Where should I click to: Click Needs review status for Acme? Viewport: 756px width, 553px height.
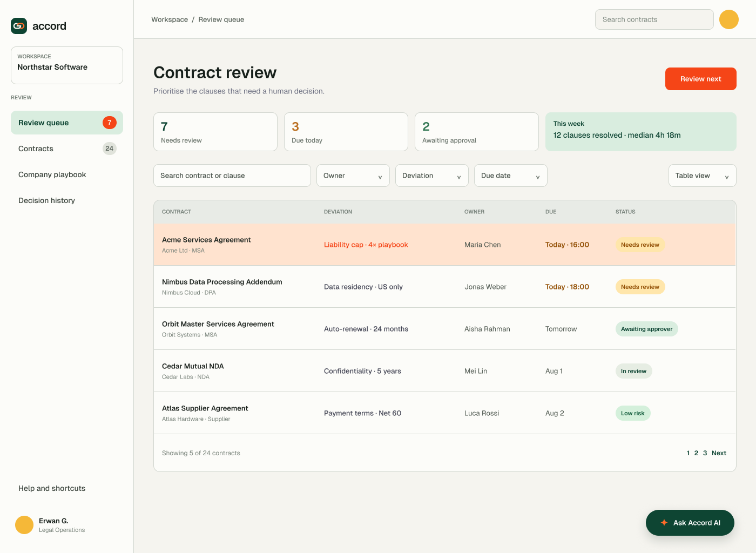pos(640,245)
